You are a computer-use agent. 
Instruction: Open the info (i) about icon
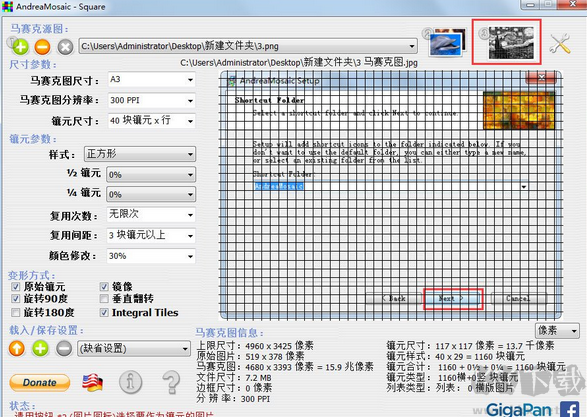click(130, 382)
